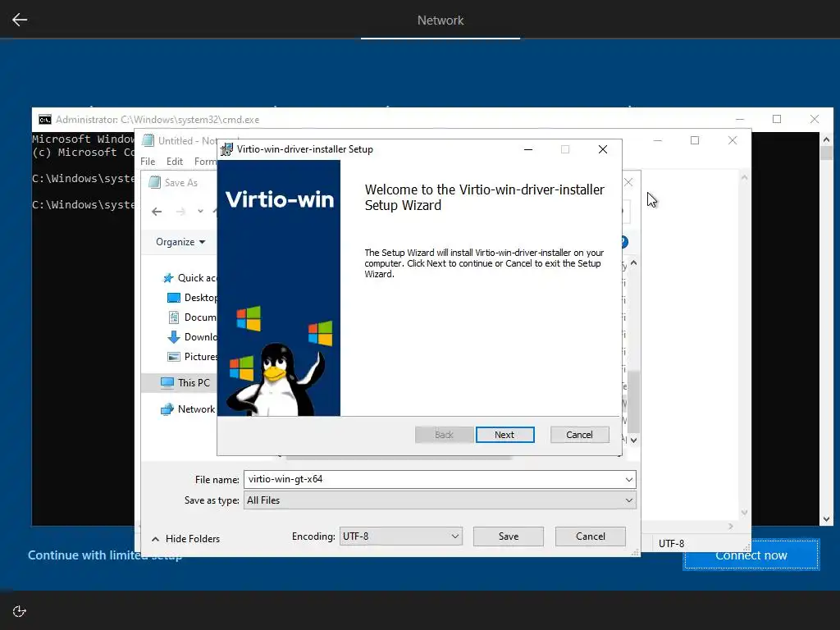Open Notepad File menu
The image size is (840, 630).
[148, 162]
